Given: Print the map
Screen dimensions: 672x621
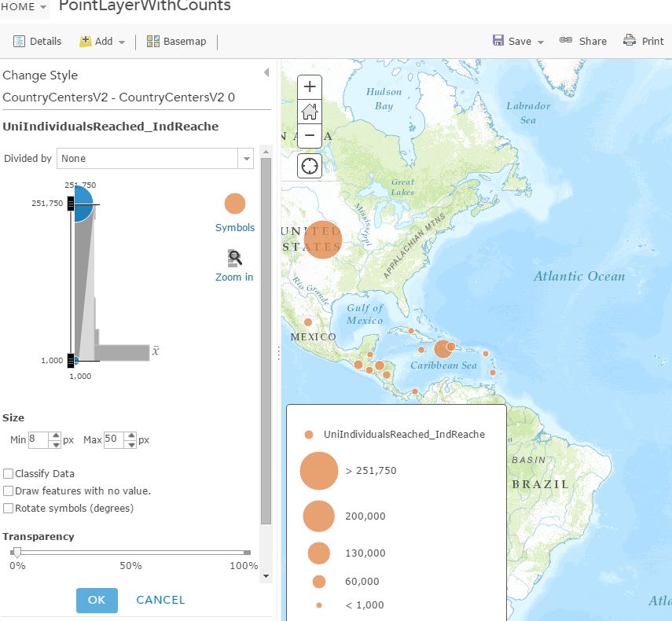Looking at the screenshot, I should click(643, 41).
